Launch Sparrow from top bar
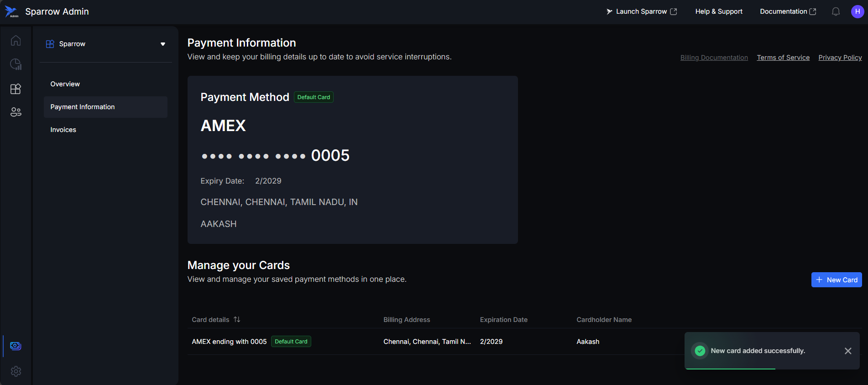Screen dimensions: 868x385 [641, 12]
